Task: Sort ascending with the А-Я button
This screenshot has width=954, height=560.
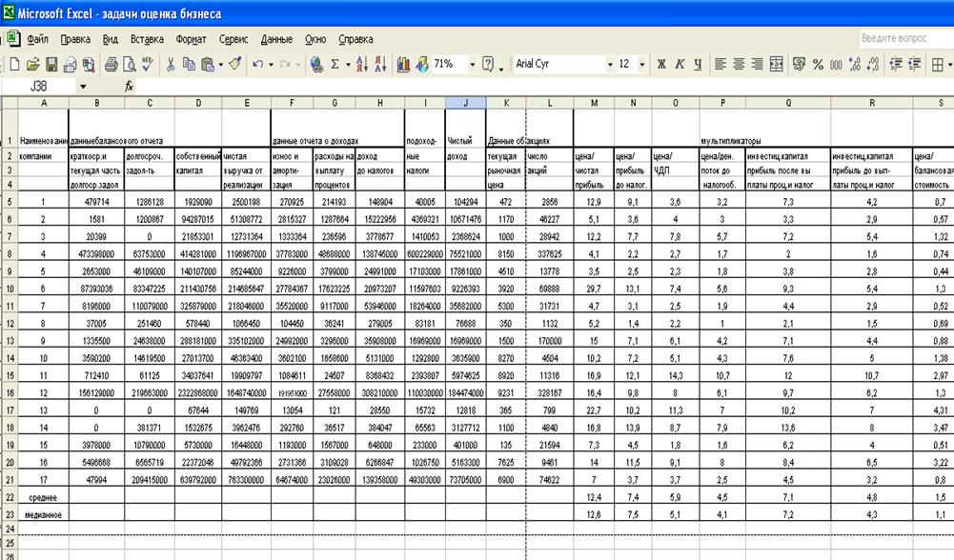Action: click(x=362, y=65)
